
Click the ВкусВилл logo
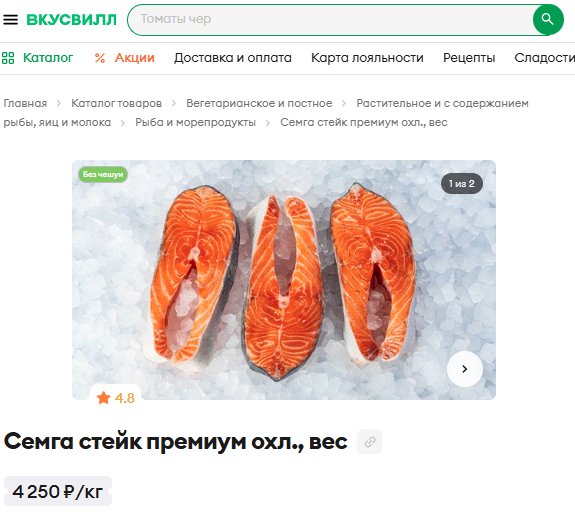[x=72, y=19]
